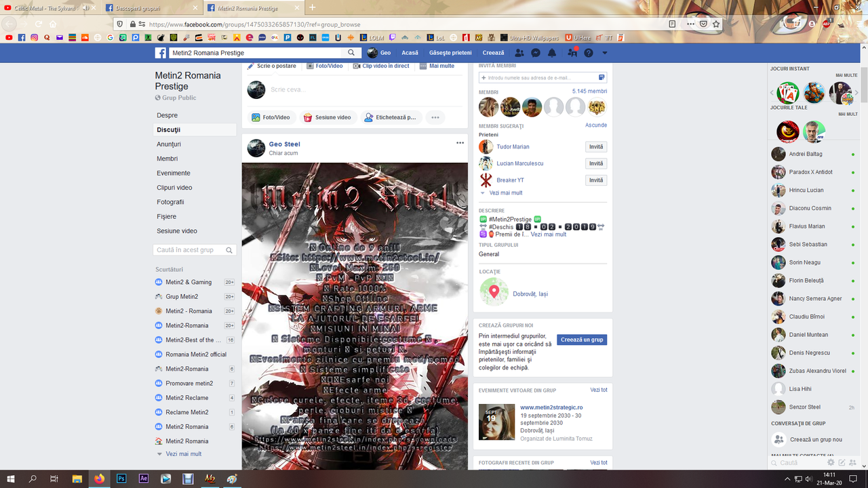Show next instant games with right arrow

pos(856,94)
